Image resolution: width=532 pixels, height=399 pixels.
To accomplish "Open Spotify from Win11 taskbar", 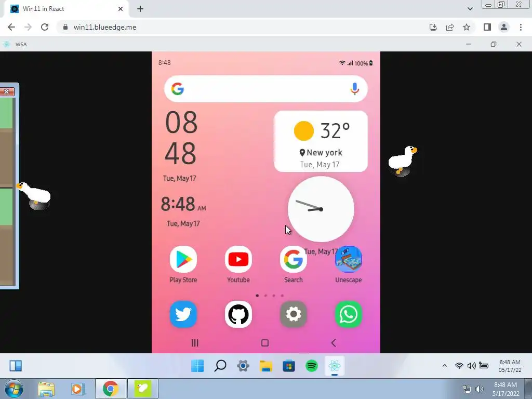I will (x=312, y=366).
